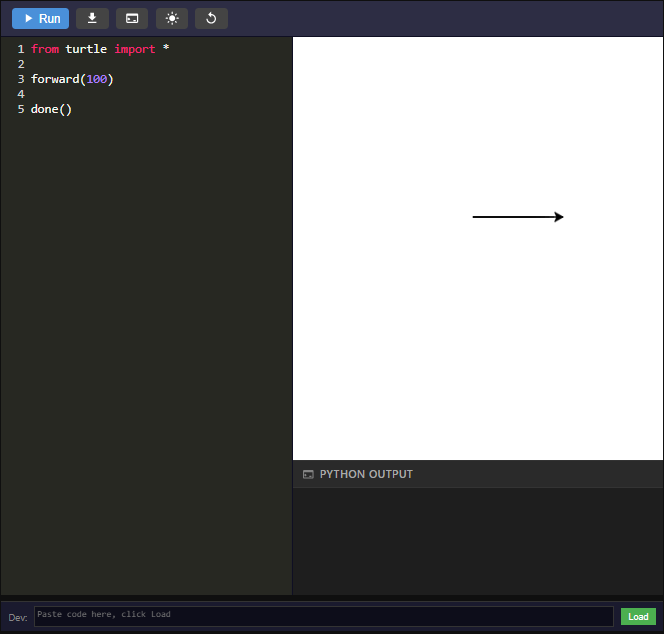Image resolution: width=664 pixels, height=634 pixels.
Task: Click the forward(100) code line
Action: (x=72, y=79)
